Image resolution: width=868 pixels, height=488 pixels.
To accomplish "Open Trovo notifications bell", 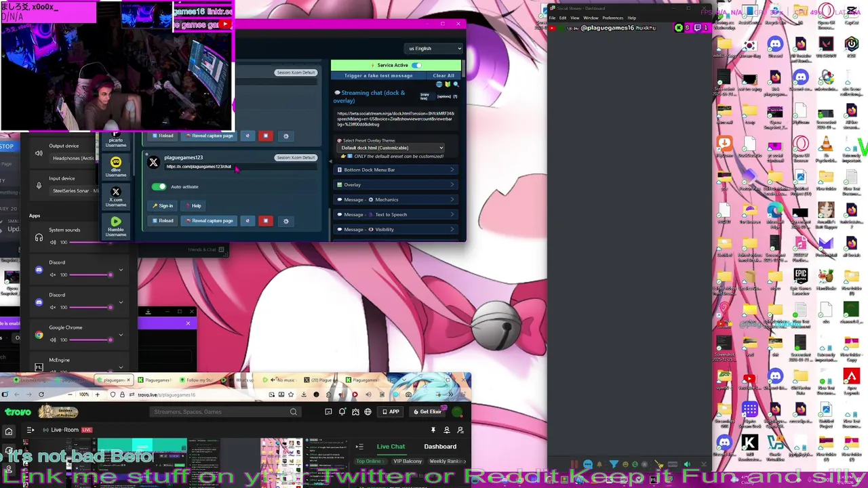I will pos(342,411).
